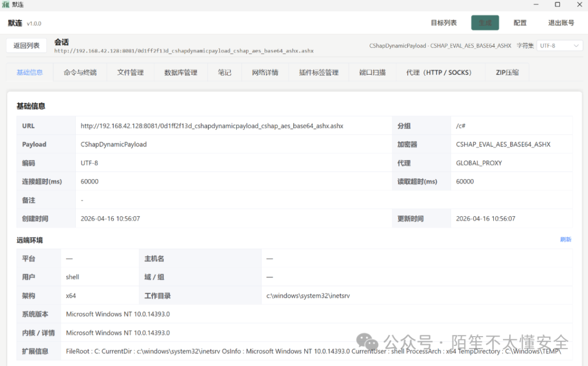Click the 刷新 link for 远端环境
The height and width of the screenshot is (366, 588).
[x=566, y=240]
